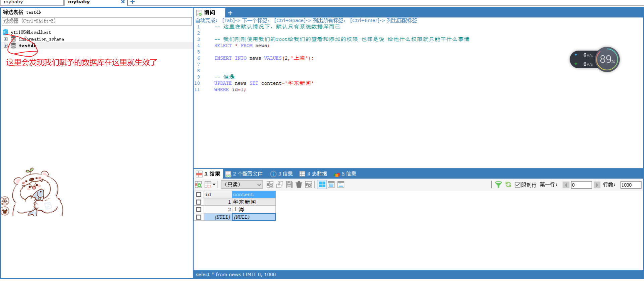Screen dimensions: 644x281
Task: Select the cell containing 华东新闻
Action: [x=254, y=203]
